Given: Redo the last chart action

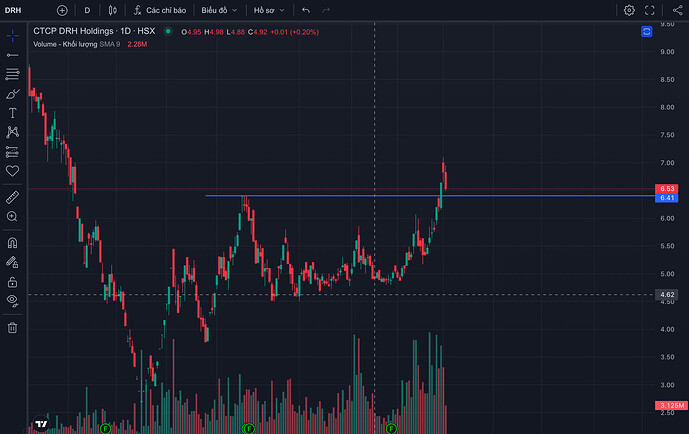Looking at the screenshot, I should (326, 10).
